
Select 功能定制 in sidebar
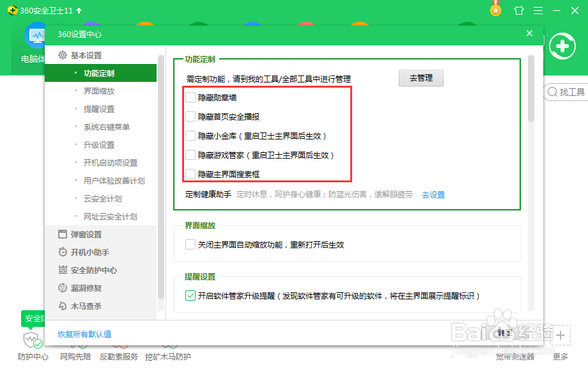coord(100,73)
